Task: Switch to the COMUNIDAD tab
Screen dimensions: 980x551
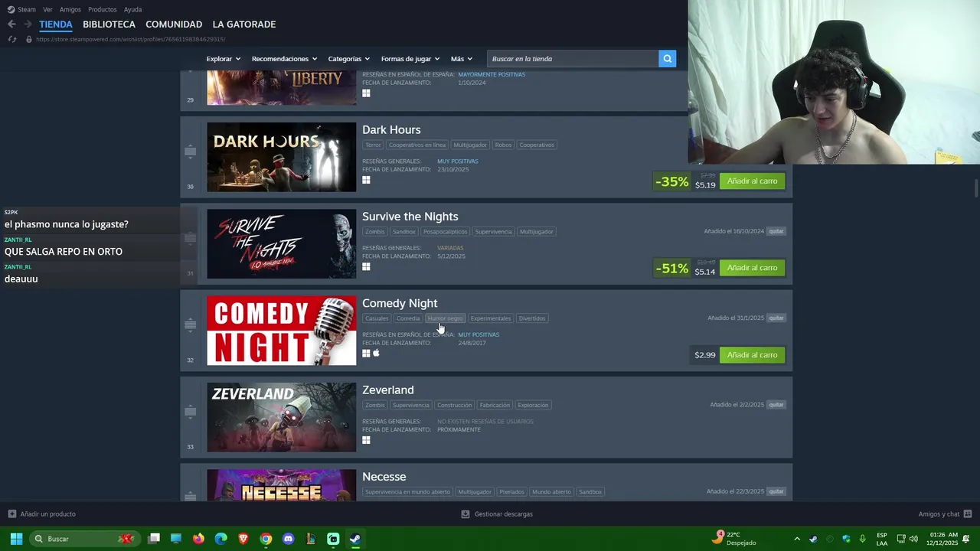Action: click(174, 24)
